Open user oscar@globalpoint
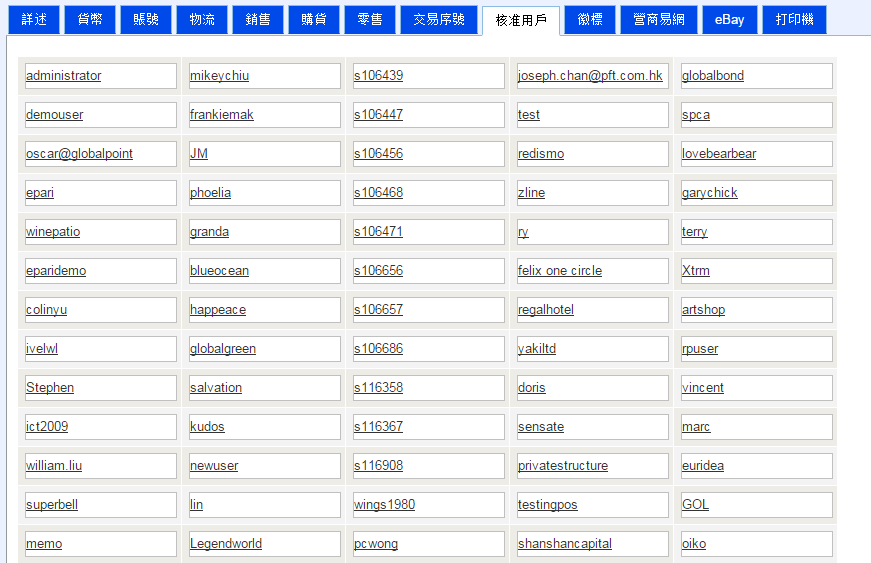This screenshot has height=563, width=871. point(79,153)
